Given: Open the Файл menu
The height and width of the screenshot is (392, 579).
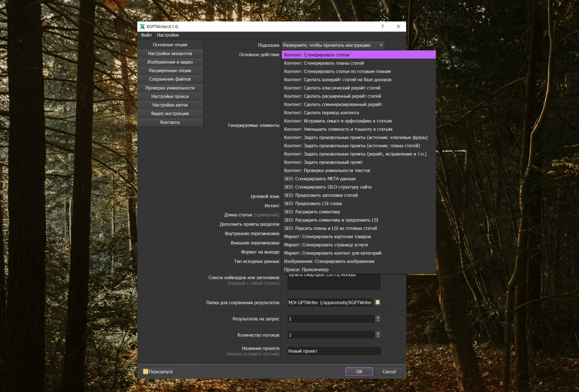Looking at the screenshot, I should [146, 35].
